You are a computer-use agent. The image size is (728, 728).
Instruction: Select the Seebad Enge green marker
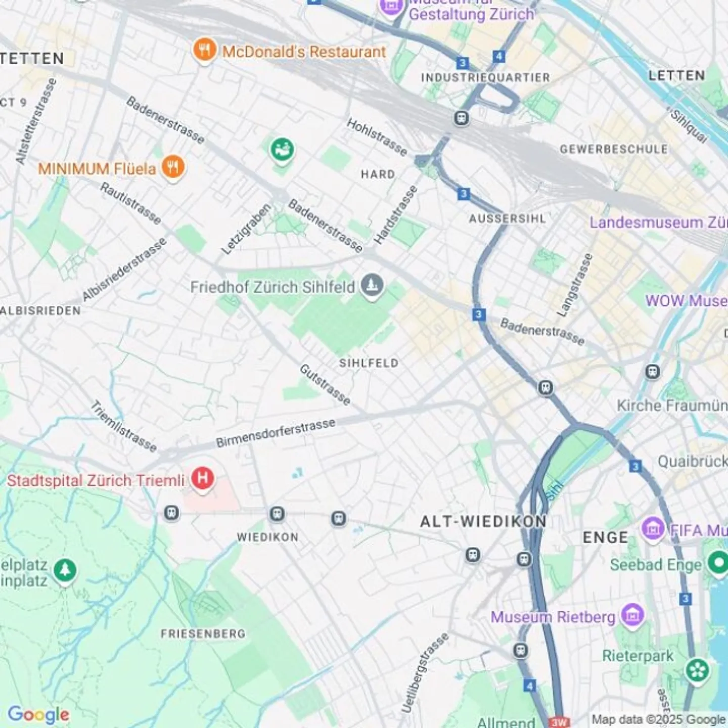tap(718, 563)
